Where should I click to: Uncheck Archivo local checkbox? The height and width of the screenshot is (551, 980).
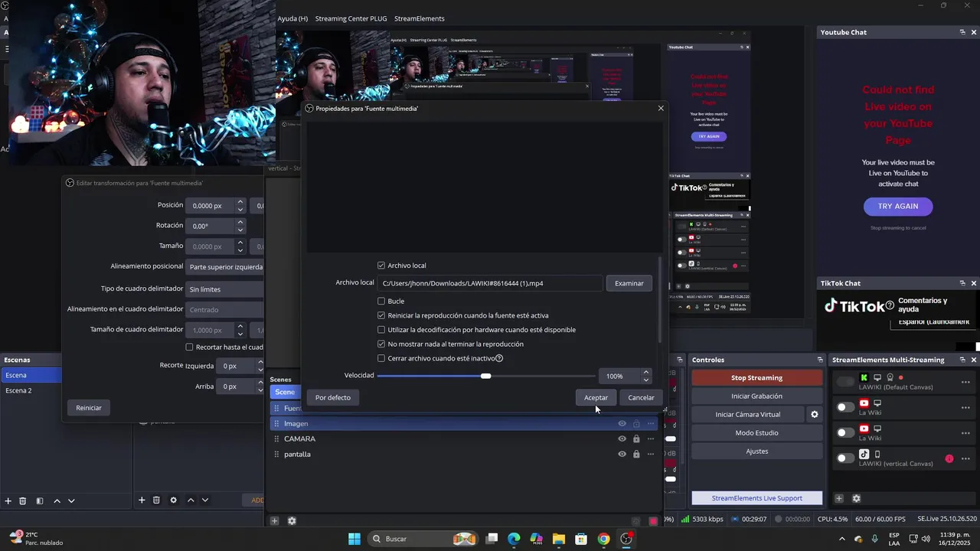381,266
